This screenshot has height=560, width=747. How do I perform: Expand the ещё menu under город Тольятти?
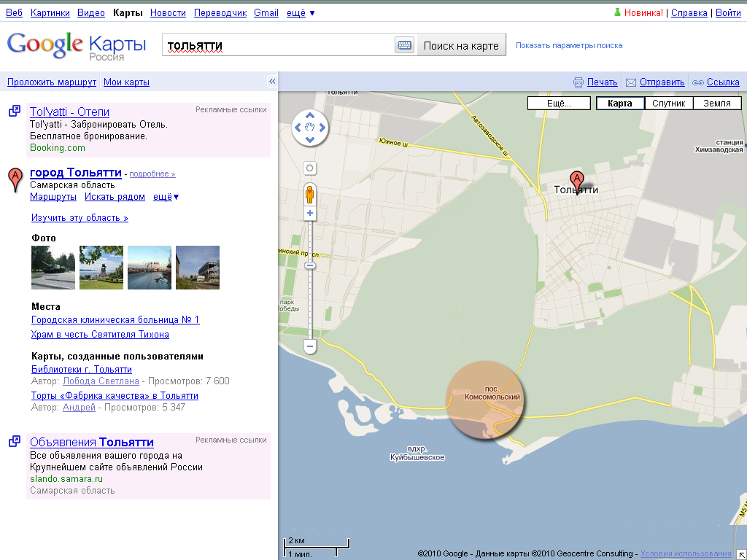166,197
